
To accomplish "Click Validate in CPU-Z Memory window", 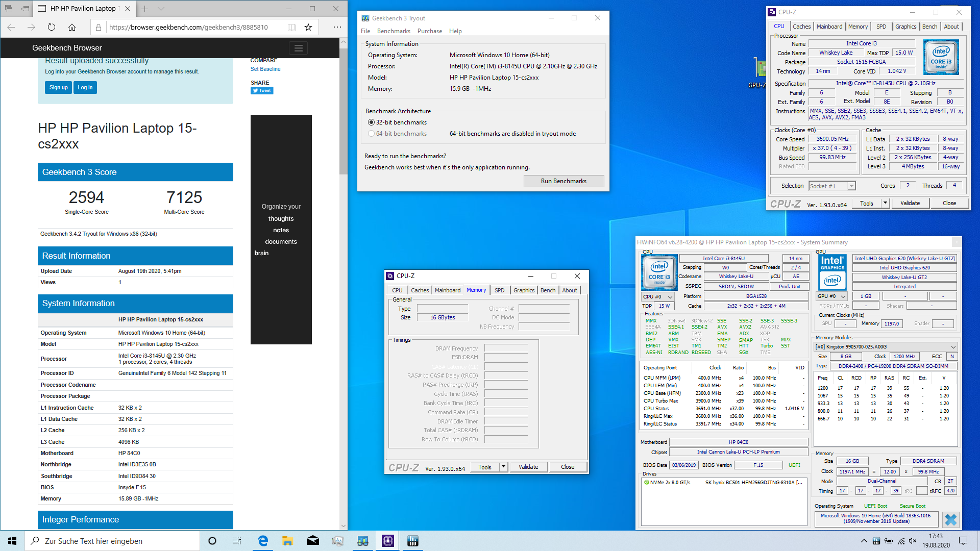I will click(528, 467).
